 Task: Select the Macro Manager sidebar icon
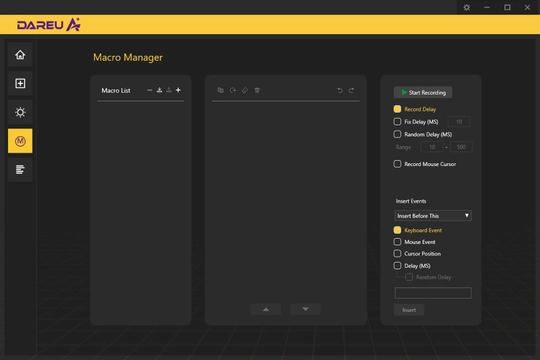(20, 141)
